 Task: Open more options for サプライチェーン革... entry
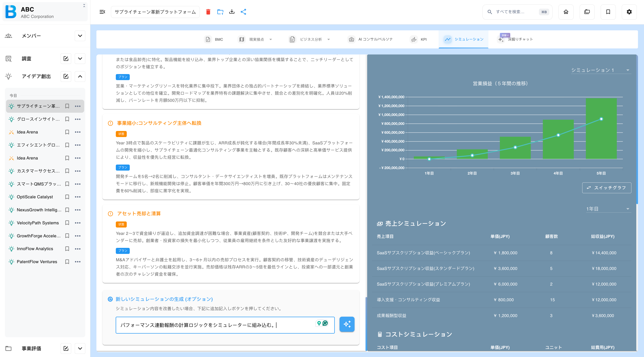[78, 106]
